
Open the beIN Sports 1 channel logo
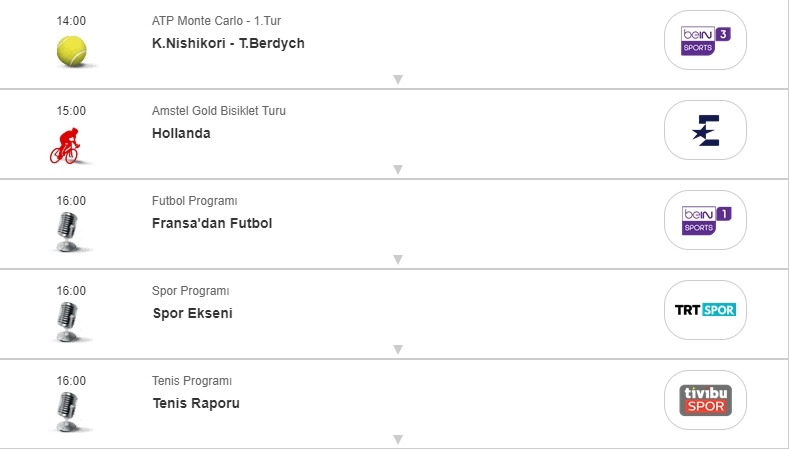(705, 220)
